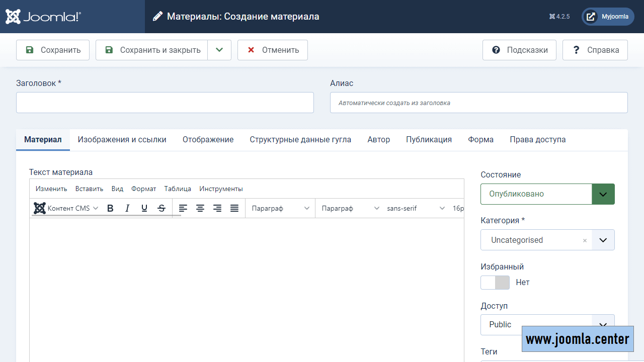Switch to Изображения и ссылки tab
The image size is (644, 362).
[122, 140]
